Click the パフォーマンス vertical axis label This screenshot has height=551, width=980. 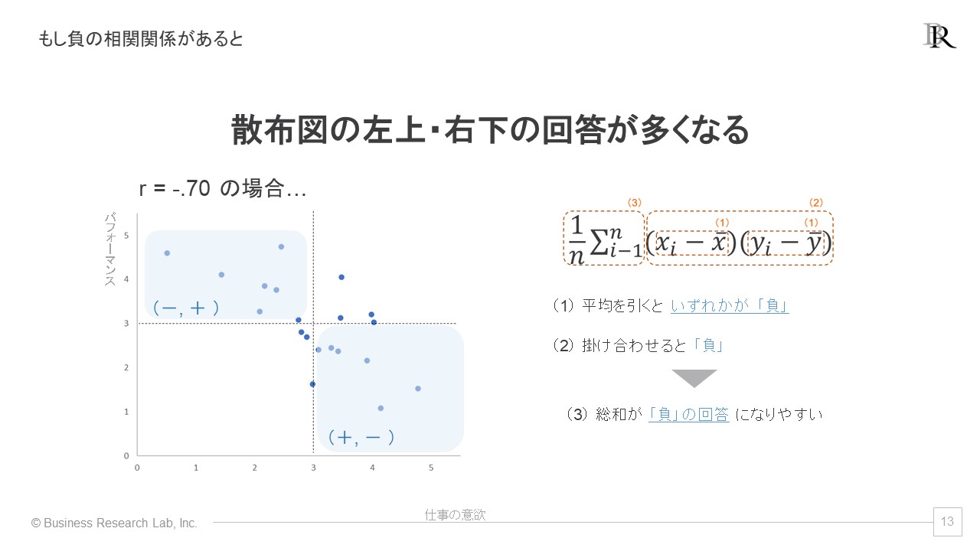(109, 249)
